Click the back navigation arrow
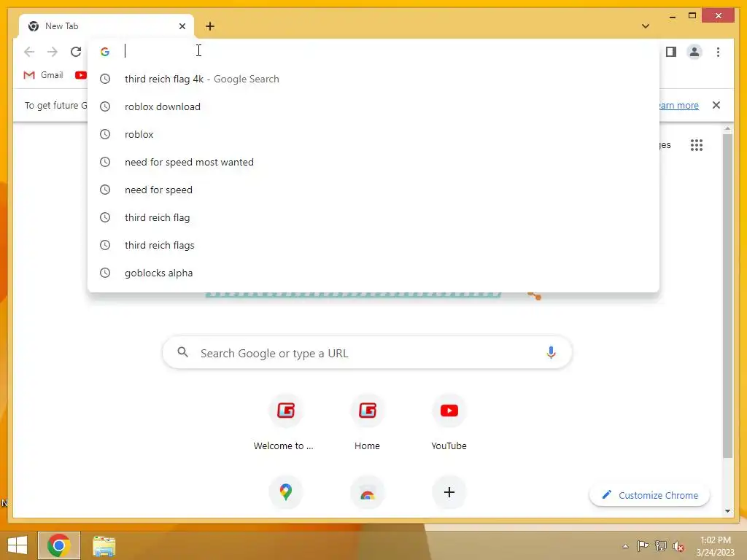The width and height of the screenshot is (747, 560). (29, 52)
